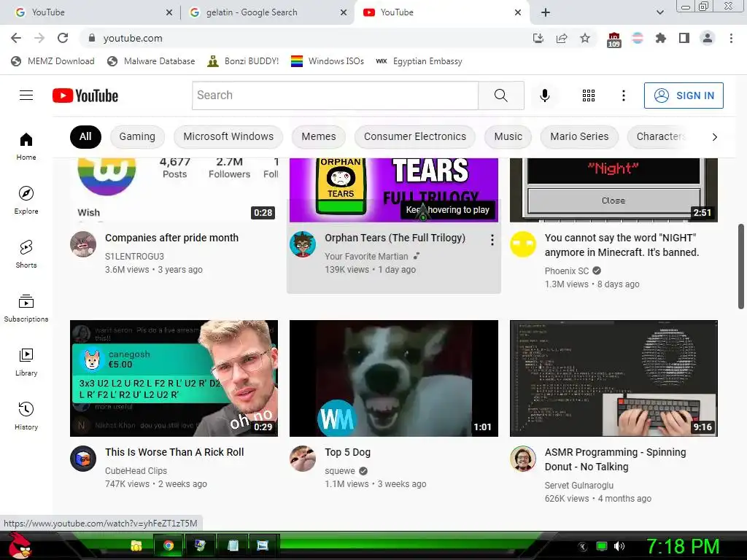Select the All filter chip
Screen dimensions: 747x560
coord(85,136)
